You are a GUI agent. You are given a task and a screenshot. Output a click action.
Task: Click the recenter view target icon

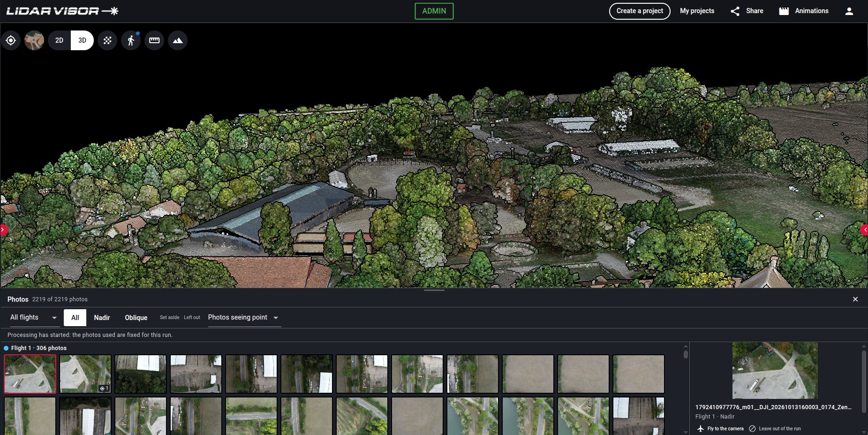tap(11, 40)
